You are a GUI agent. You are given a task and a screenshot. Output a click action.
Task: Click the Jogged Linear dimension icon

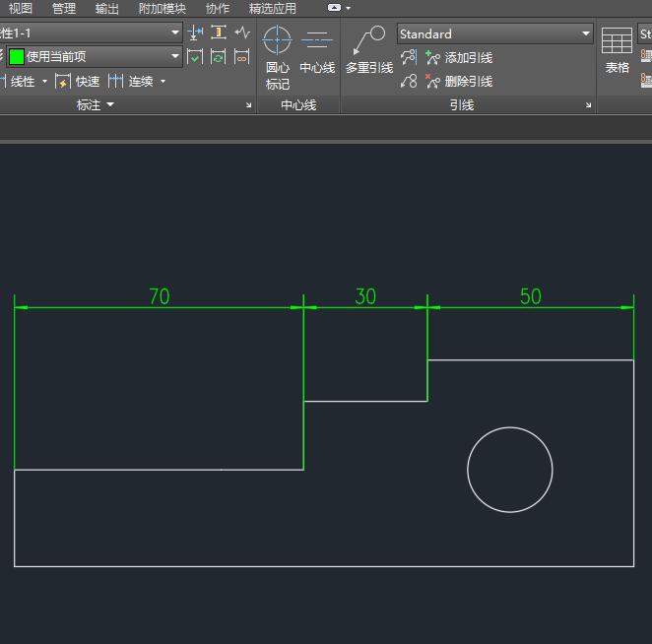pyautogui.click(x=242, y=32)
